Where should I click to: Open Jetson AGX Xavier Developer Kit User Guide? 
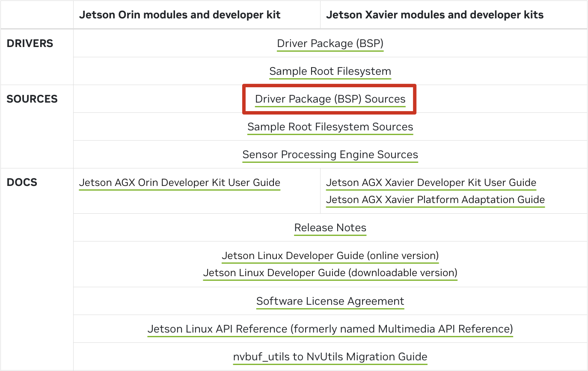coord(431,183)
